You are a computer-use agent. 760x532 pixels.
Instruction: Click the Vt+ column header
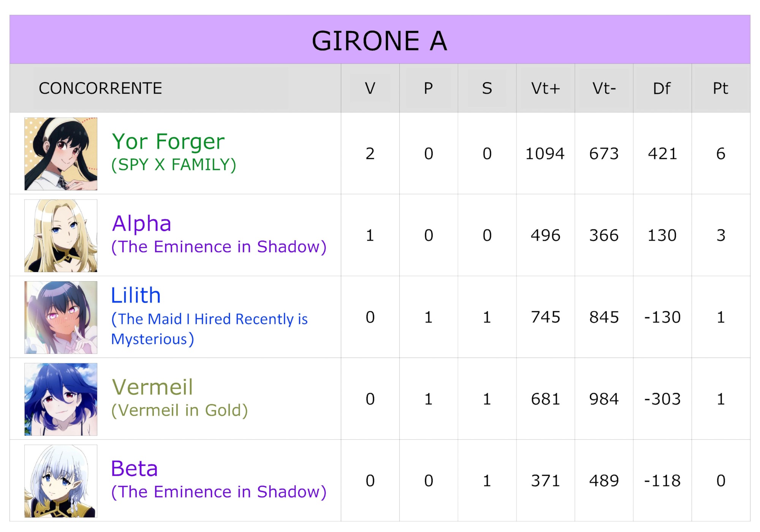545,88
